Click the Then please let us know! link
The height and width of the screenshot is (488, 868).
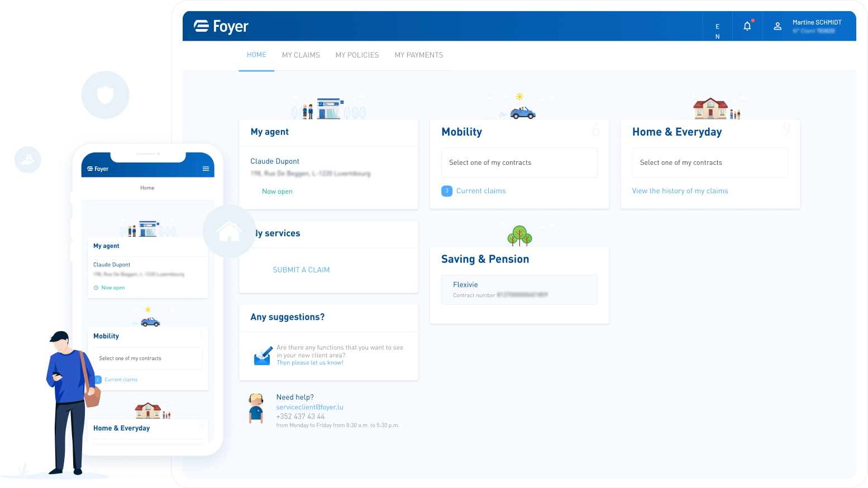[310, 363]
